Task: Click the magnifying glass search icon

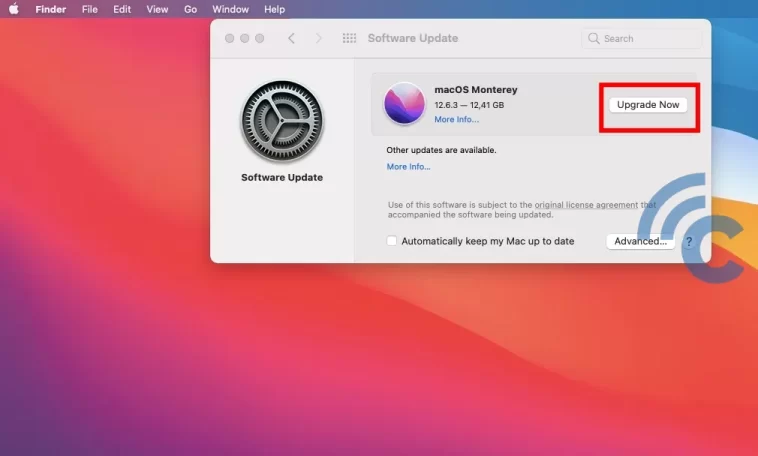Action: (x=593, y=38)
